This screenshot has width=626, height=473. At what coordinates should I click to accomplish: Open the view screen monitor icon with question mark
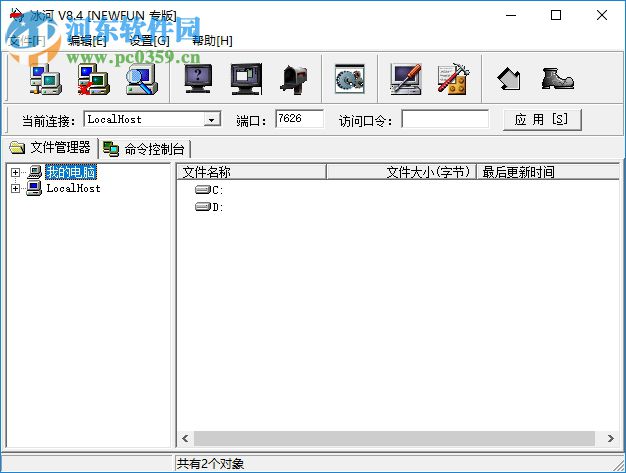coord(198,79)
